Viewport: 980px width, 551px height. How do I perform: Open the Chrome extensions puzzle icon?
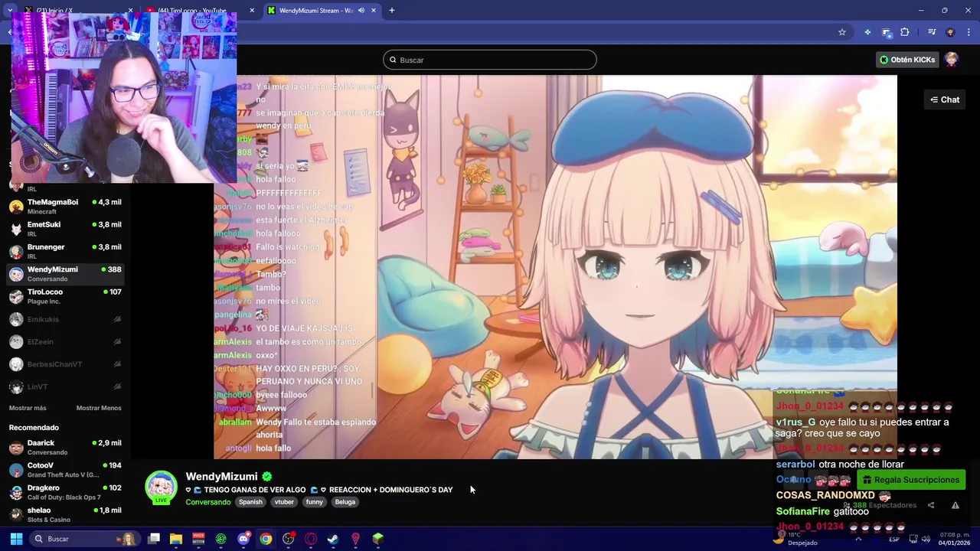click(905, 32)
